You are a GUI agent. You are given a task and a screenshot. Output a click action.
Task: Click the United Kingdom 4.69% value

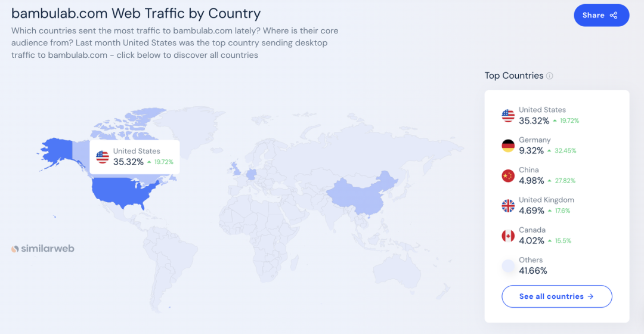(x=531, y=211)
